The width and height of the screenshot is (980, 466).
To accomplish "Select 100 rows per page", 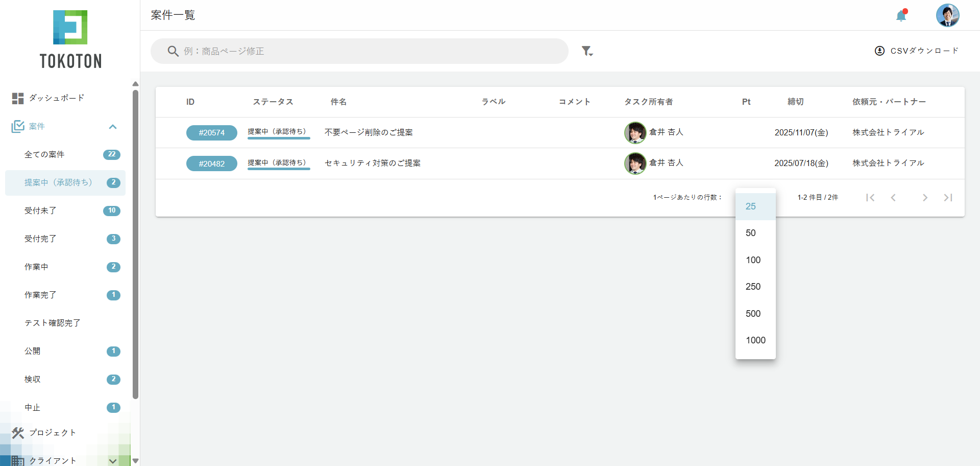I will pyautogui.click(x=753, y=260).
